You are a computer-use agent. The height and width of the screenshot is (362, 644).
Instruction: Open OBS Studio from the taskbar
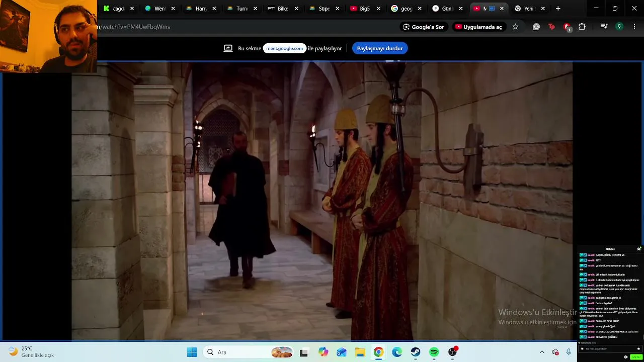(x=453, y=352)
